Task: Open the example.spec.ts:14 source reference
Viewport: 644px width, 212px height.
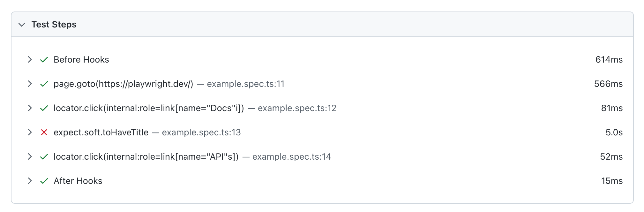Action: 291,157
